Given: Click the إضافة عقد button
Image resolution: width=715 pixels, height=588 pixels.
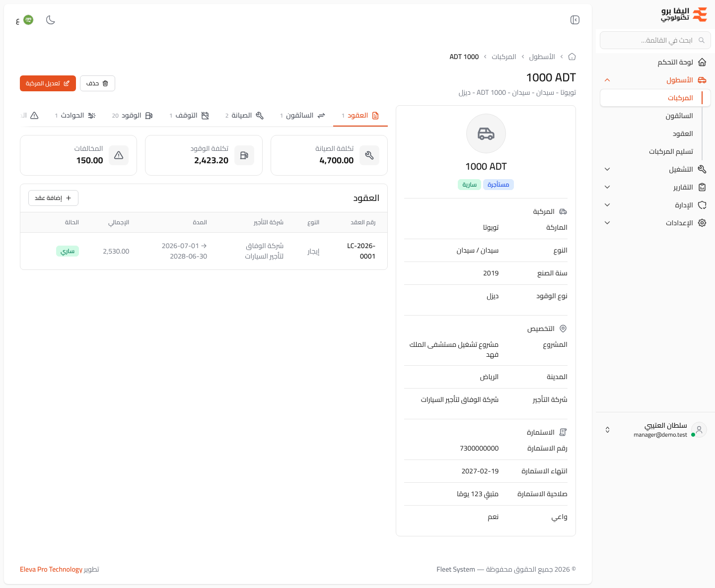Looking at the screenshot, I should point(53,198).
